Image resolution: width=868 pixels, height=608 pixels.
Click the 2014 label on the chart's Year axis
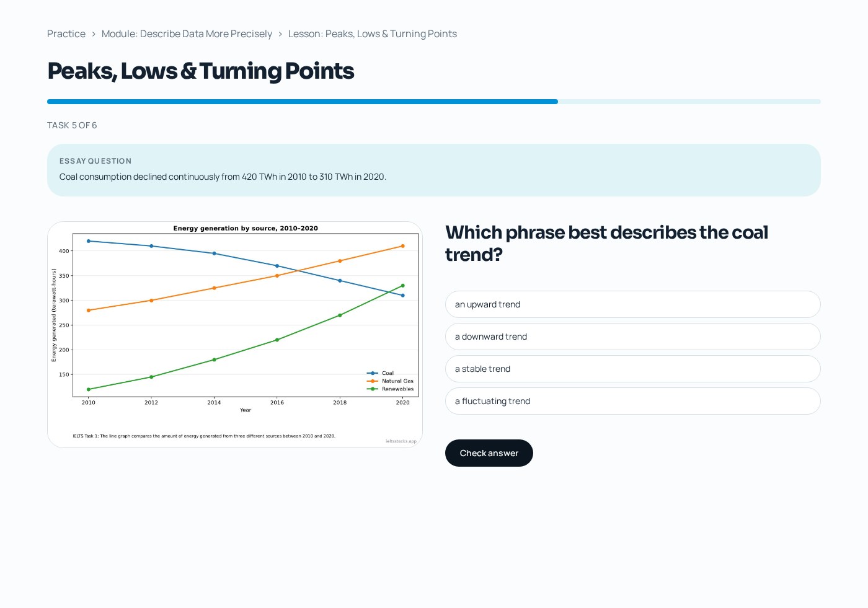(x=214, y=402)
